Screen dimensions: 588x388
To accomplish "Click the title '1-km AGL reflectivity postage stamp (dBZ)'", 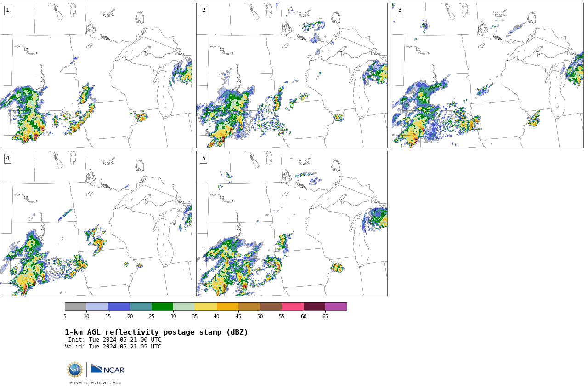I will click(156, 332).
